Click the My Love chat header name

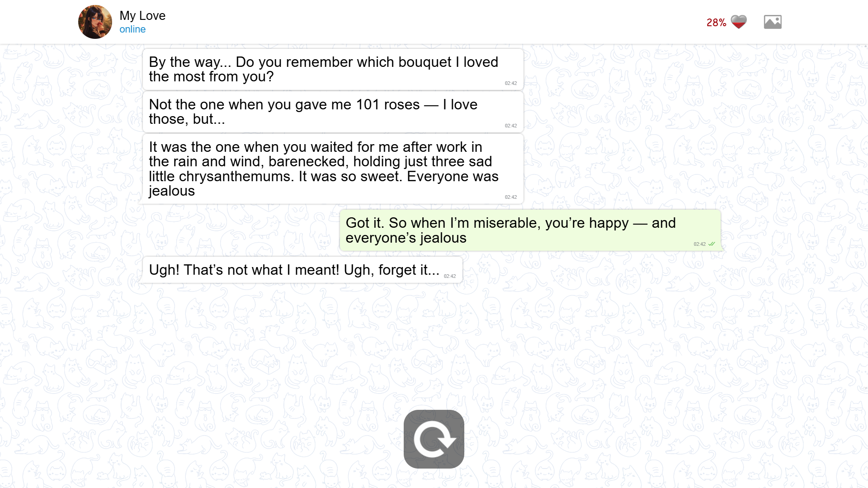coord(142,15)
